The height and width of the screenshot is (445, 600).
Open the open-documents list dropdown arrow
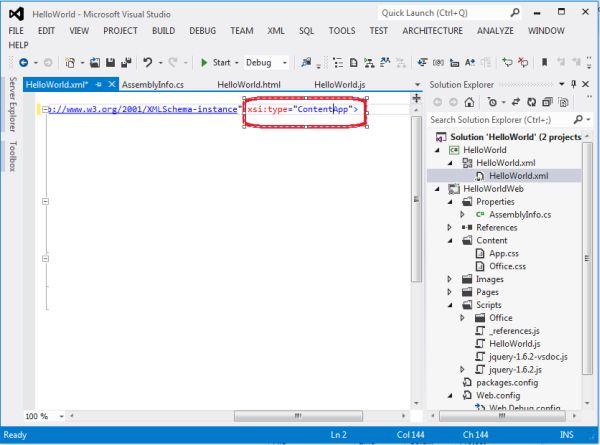pyautogui.click(x=417, y=85)
